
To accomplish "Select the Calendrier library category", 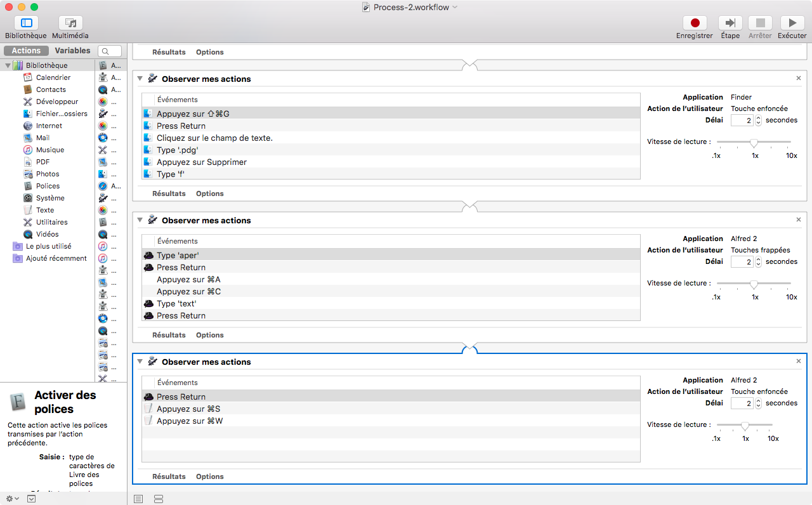I will click(53, 77).
